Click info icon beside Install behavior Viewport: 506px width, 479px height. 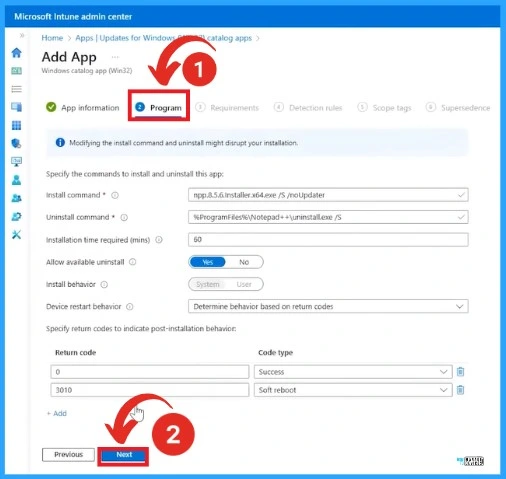point(104,284)
